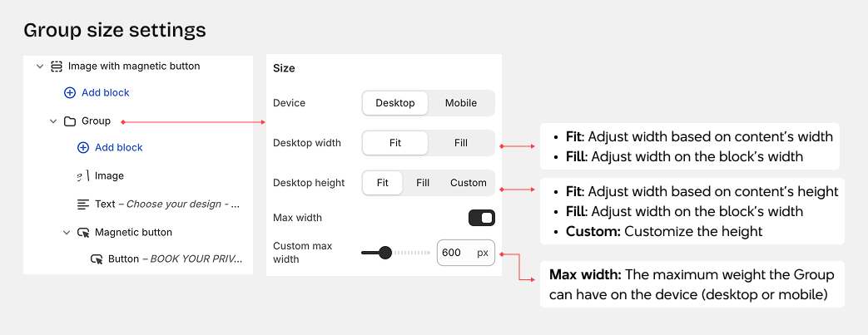Collapse the Image with magnetic button section
Screen dimensions: 868x335
point(39,67)
